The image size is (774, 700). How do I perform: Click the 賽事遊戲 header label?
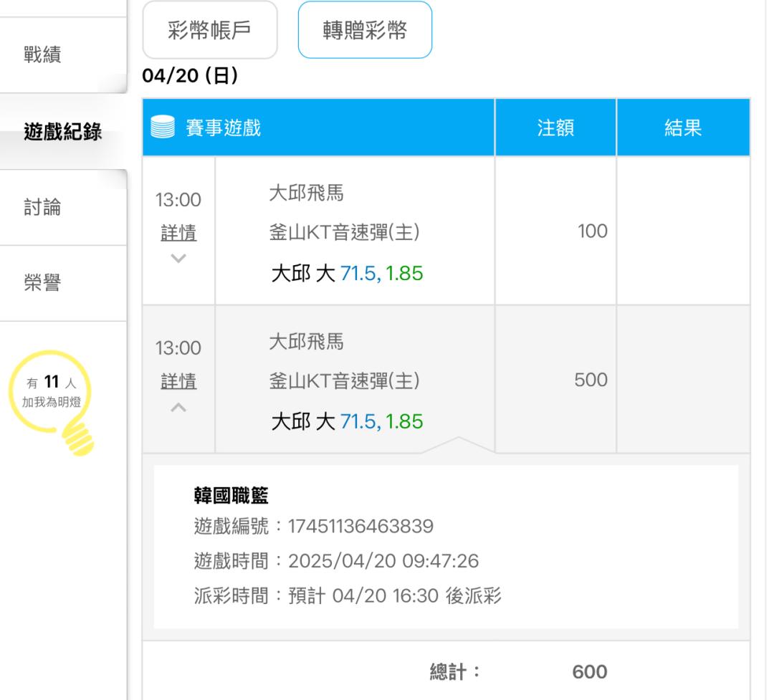point(223,128)
